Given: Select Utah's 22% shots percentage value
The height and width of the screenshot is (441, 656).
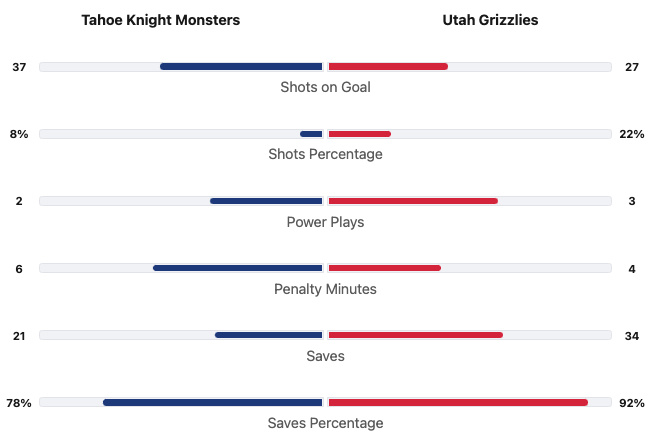Looking at the screenshot, I should tap(632, 134).
